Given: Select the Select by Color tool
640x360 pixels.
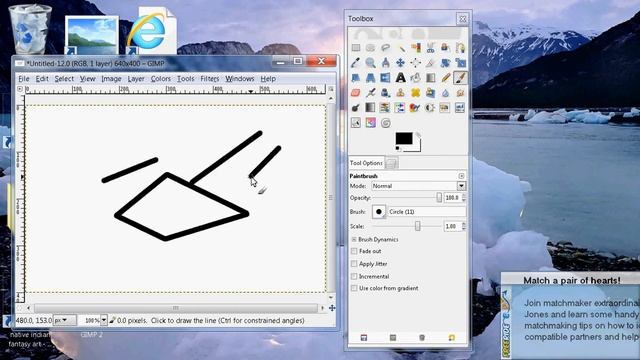Looking at the screenshot, I should pos(416,48).
